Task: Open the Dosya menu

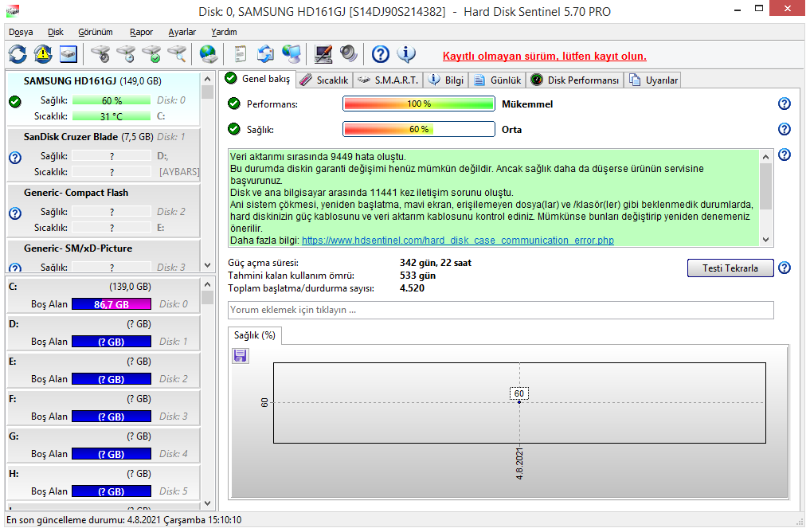Action: point(21,32)
